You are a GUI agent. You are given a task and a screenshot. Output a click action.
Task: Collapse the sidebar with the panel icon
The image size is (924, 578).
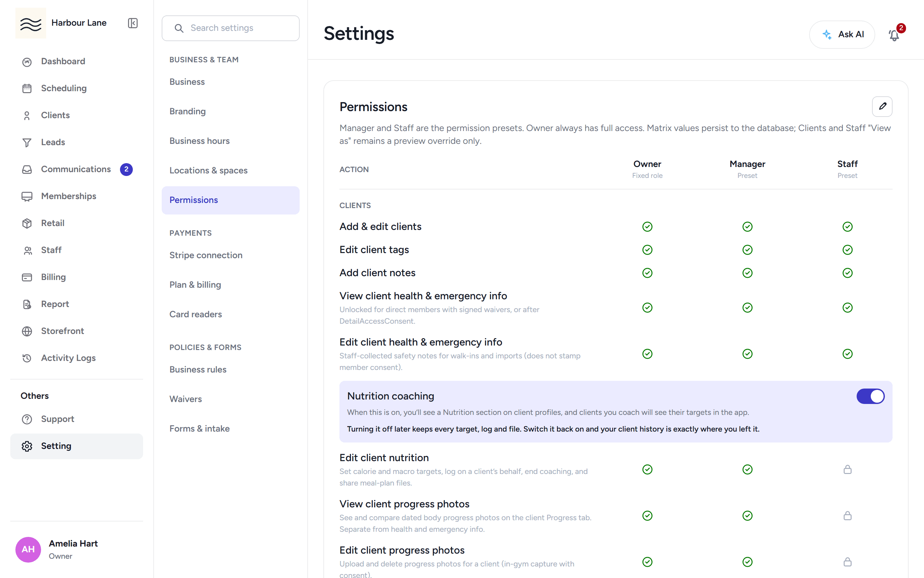(x=133, y=23)
